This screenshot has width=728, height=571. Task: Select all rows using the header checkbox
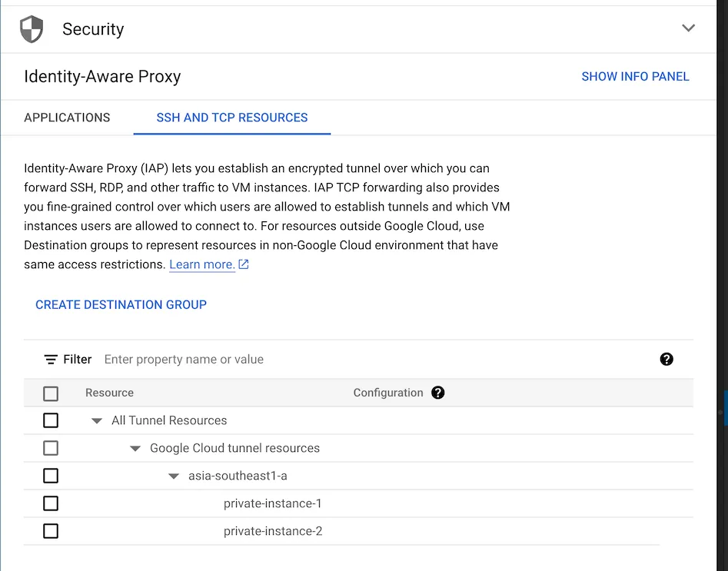(51, 393)
